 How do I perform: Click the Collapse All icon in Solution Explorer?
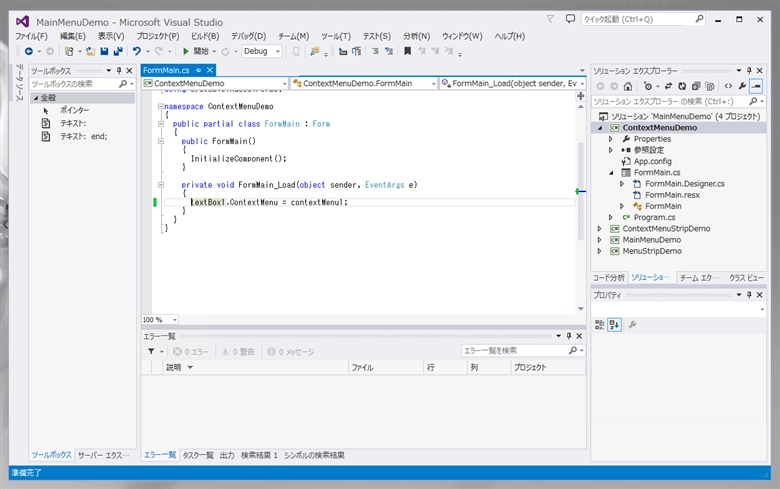696,86
